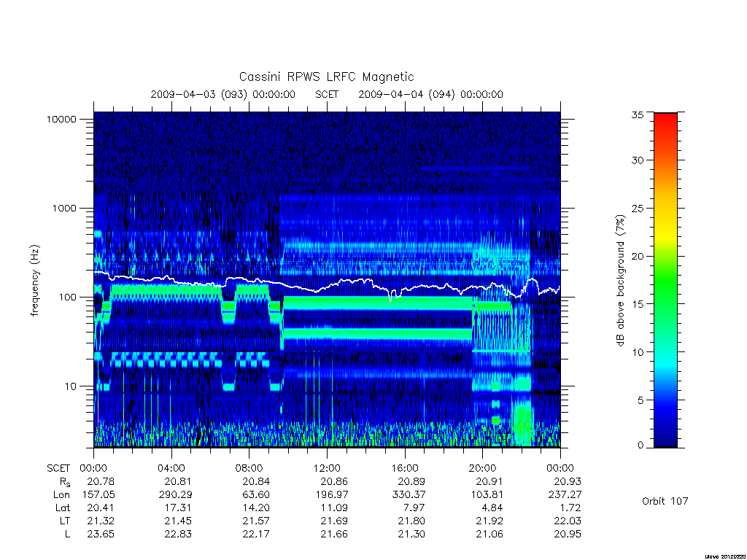747x560 pixels.
Task: Click the "L" row header
Action: pos(67,534)
